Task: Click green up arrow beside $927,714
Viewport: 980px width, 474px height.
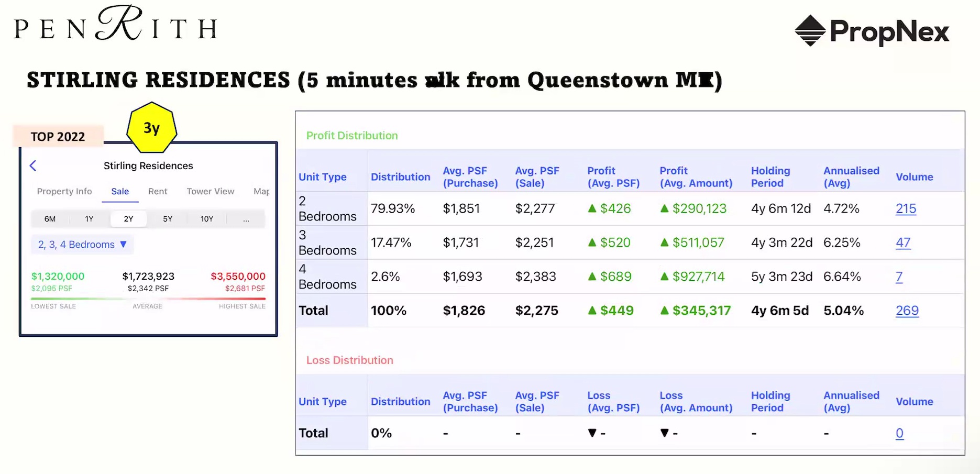Action: pos(664,277)
